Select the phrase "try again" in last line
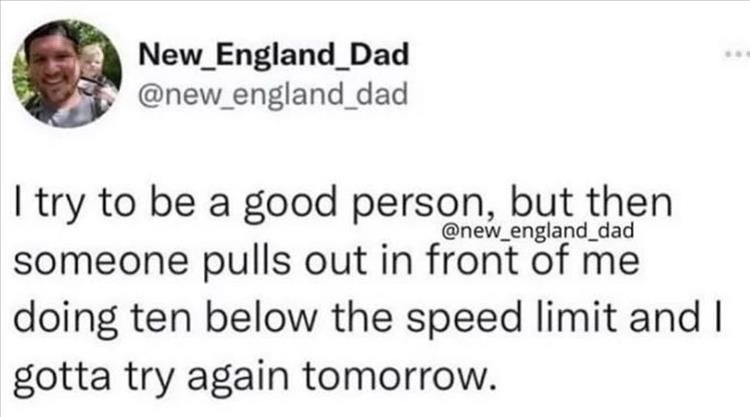Screen dimensions: 750x417 click(x=207, y=380)
